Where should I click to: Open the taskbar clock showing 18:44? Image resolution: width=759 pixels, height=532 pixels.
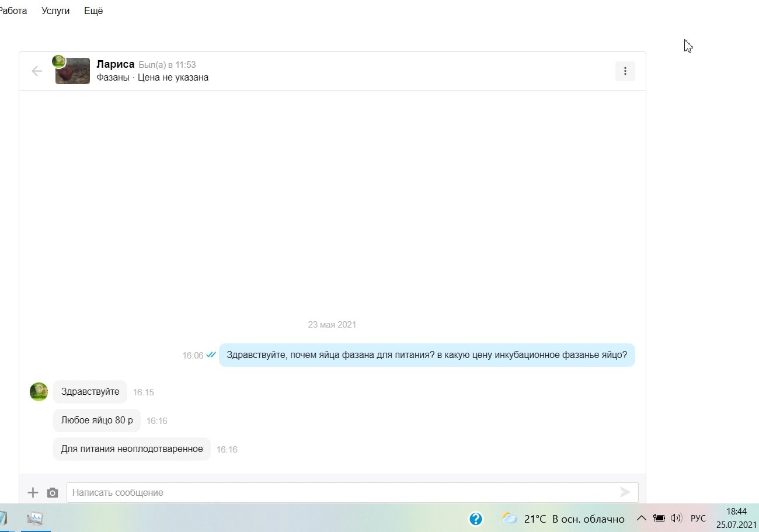click(736, 518)
